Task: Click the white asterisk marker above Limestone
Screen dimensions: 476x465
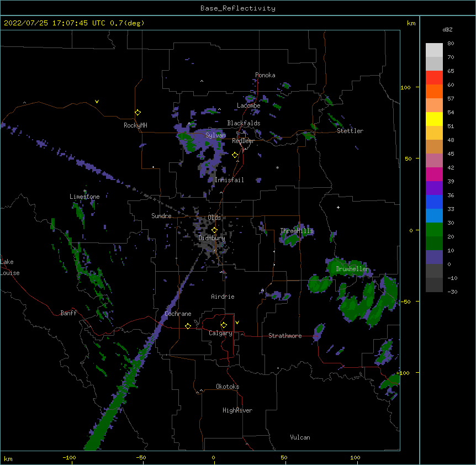Action: pyautogui.click(x=85, y=191)
